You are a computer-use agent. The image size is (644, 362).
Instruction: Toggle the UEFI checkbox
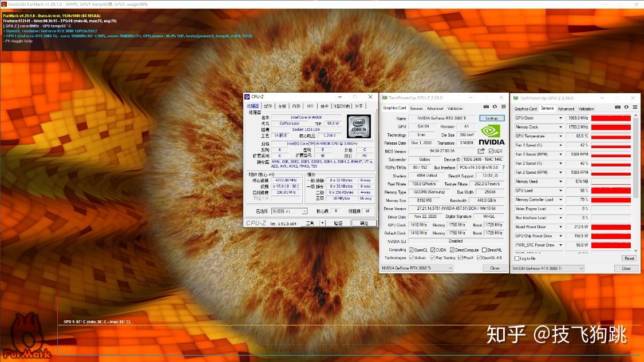tap(490, 151)
